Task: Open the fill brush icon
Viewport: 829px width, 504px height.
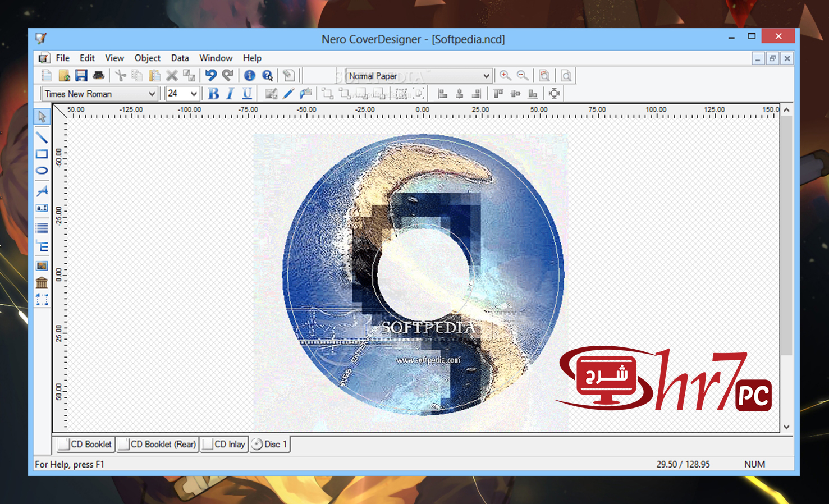Action: [x=306, y=94]
